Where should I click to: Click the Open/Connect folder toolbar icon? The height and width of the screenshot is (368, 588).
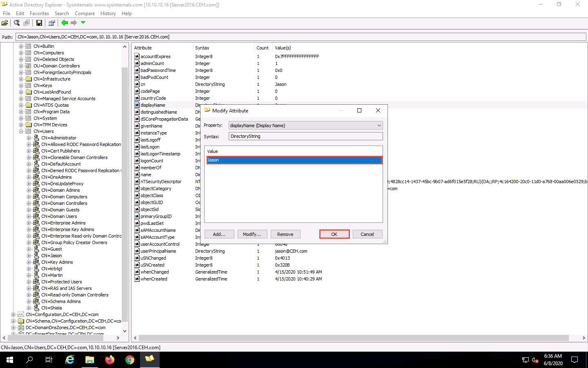coord(5,23)
